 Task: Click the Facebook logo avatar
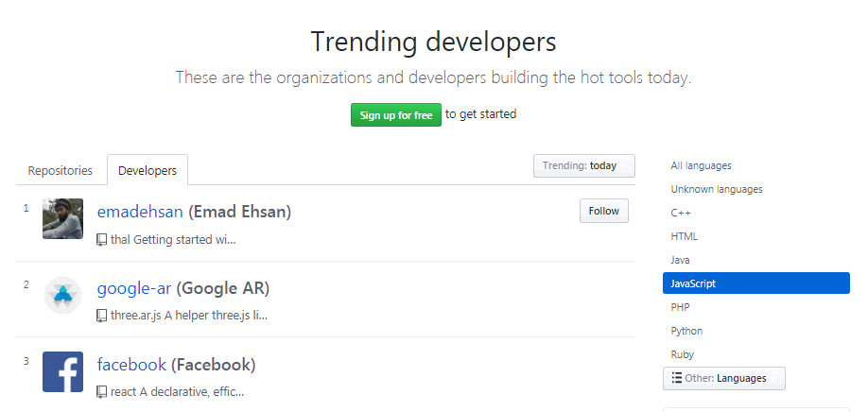pyautogui.click(x=62, y=372)
